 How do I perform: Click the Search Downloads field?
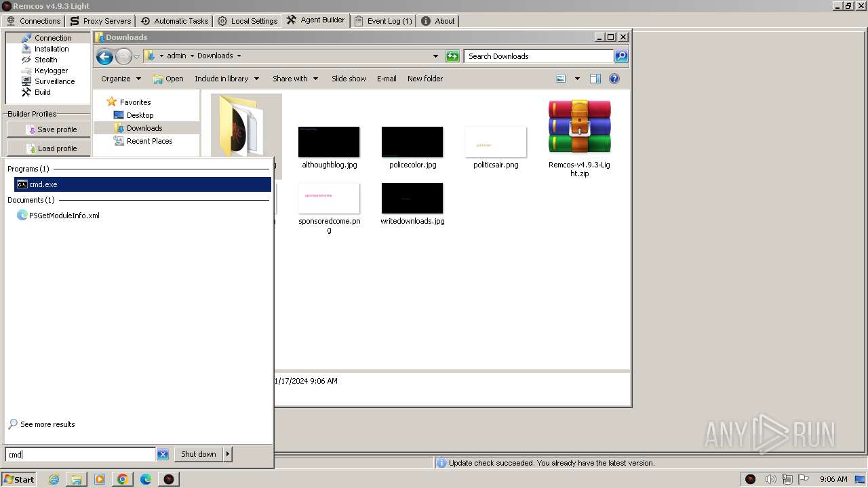539,56
